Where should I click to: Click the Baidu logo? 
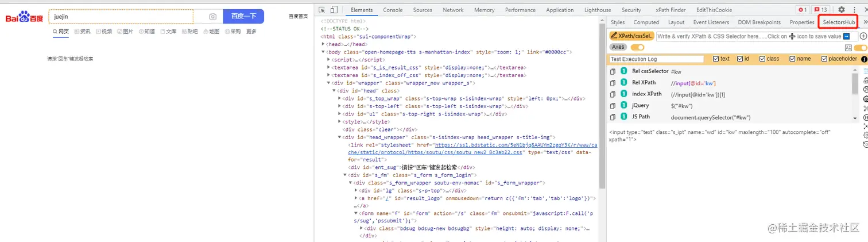(x=25, y=18)
